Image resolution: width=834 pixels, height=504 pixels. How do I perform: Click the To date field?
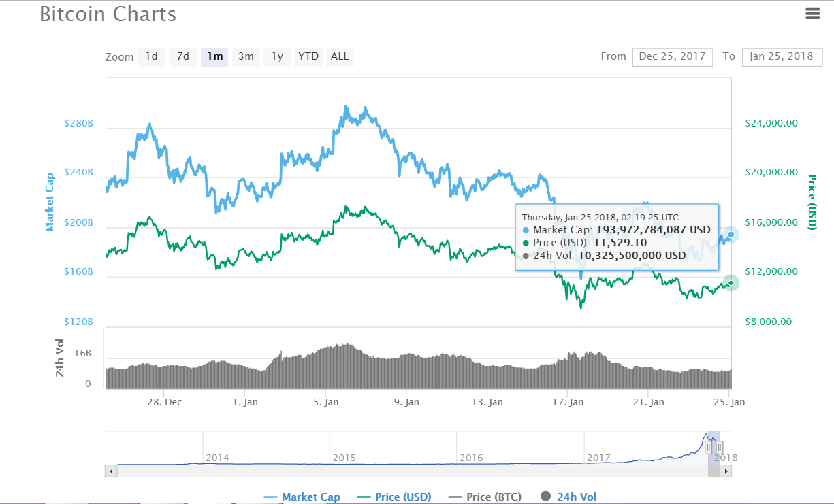(x=782, y=56)
